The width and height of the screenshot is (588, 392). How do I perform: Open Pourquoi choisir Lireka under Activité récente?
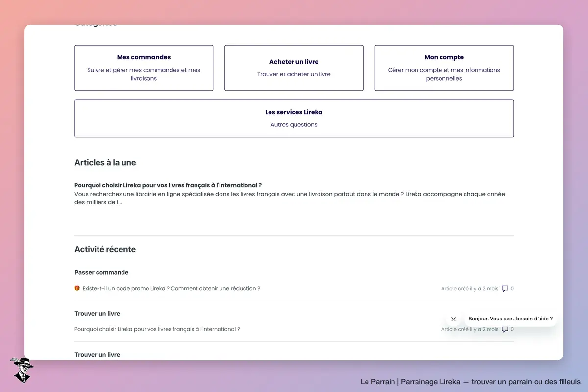click(x=157, y=329)
